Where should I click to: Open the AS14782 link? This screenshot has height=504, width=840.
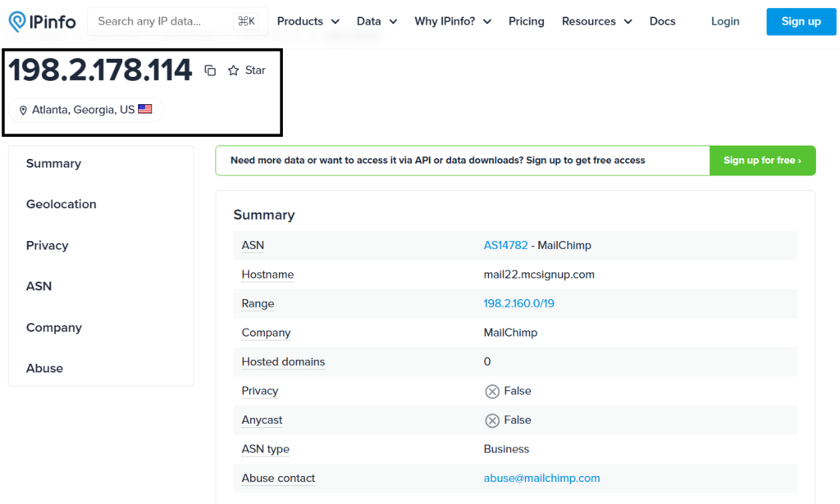pos(505,245)
